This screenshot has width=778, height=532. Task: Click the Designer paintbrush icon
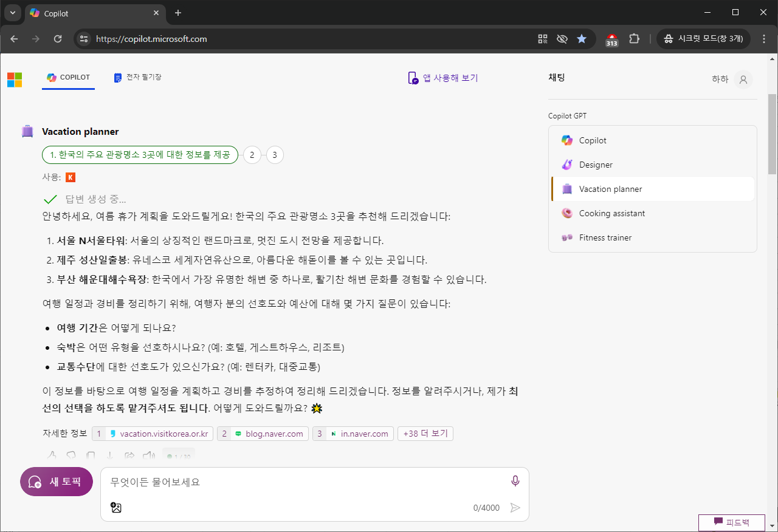click(566, 165)
